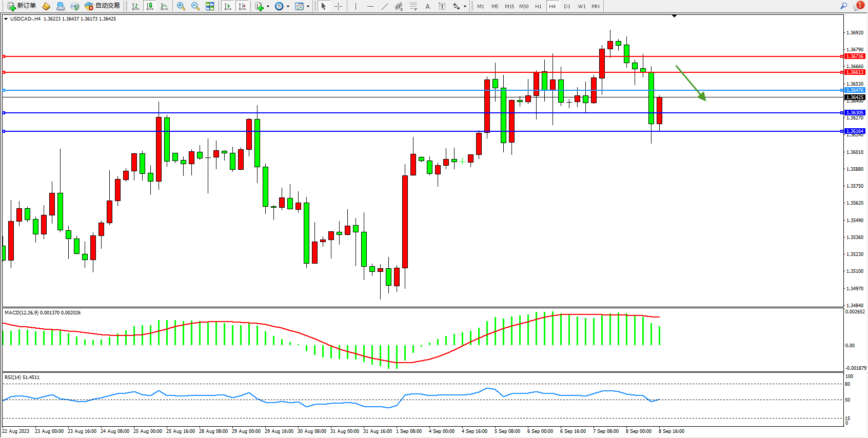Draw a trendline with the diagonal line tool
This screenshot has height=438, width=868.
click(385, 6)
